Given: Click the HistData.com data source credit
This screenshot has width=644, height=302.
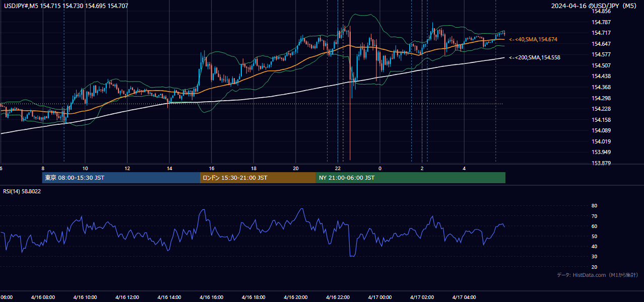Looking at the screenshot, I should click(597, 275).
